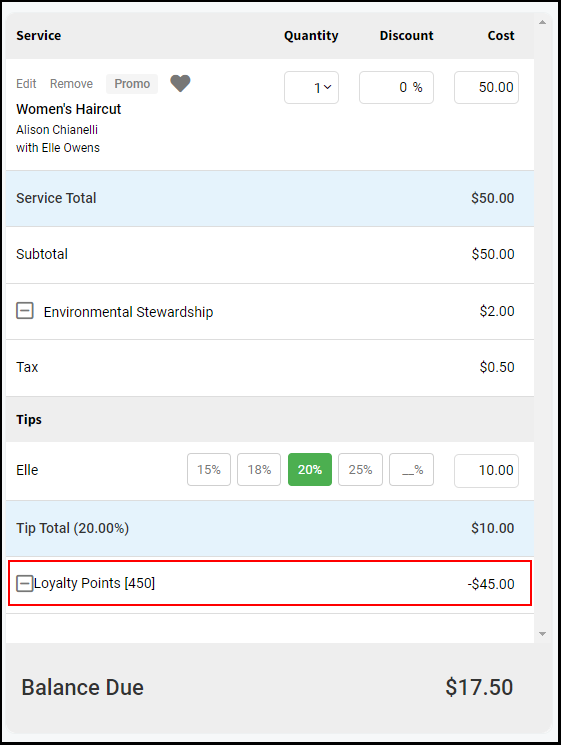Collapse Environmental Stewardship with minus icon

click(x=25, y=311)
